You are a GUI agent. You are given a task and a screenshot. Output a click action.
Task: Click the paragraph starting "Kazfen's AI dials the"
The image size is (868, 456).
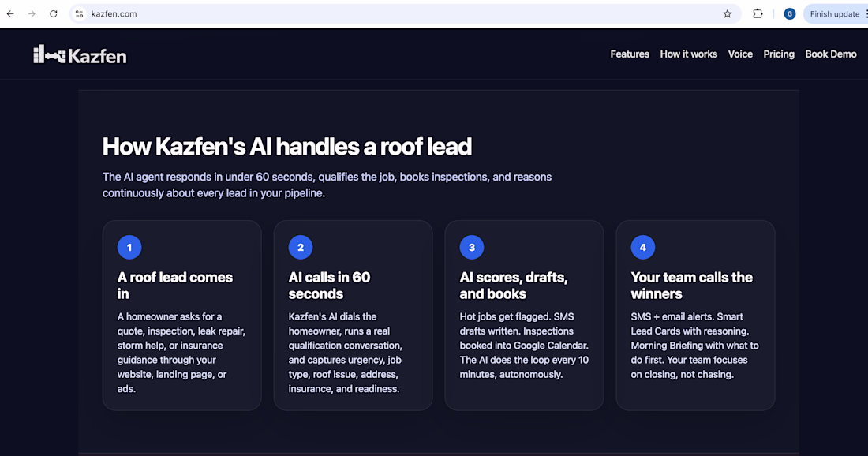tap(346, 353)
